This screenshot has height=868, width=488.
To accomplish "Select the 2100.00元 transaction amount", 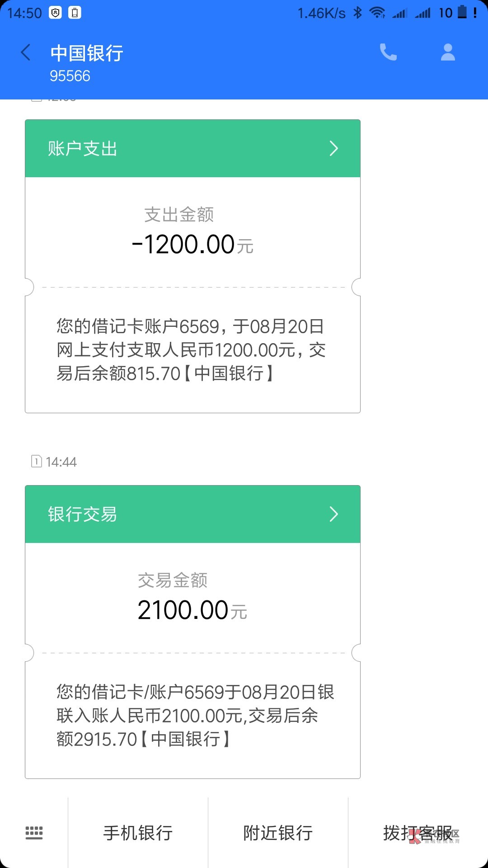I will coord(192,610).
